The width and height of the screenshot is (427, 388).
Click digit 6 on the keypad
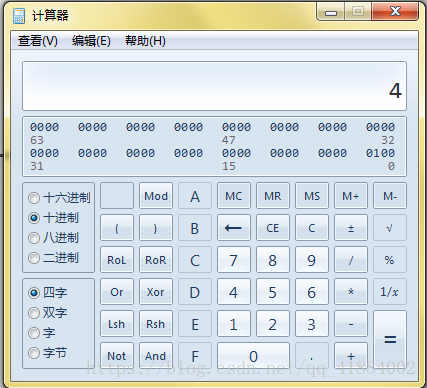click(x=312, y=292)
